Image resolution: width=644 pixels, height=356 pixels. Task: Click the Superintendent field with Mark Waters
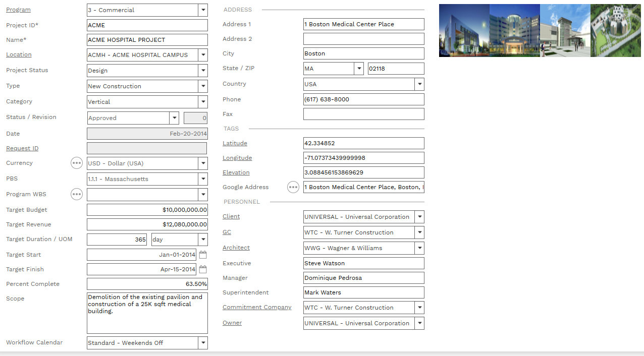tap(363, 292)
